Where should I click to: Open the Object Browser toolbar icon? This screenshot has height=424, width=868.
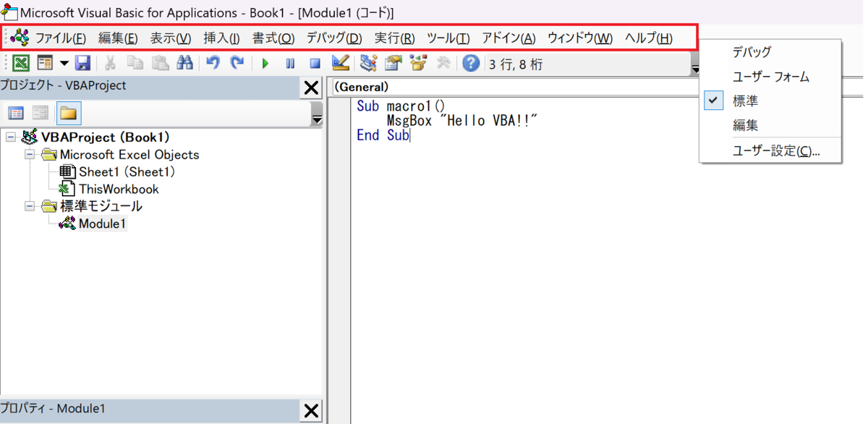click(418, 64)
